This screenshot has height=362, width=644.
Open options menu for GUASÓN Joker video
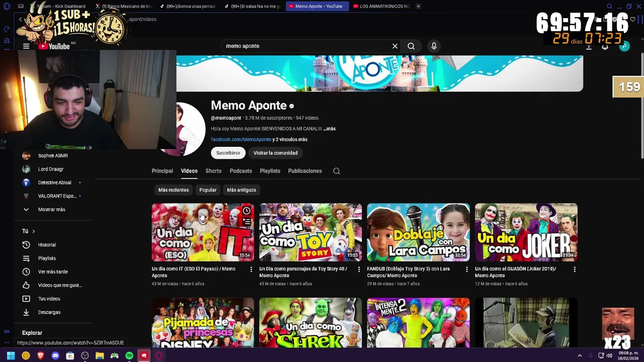pos(575,269)
